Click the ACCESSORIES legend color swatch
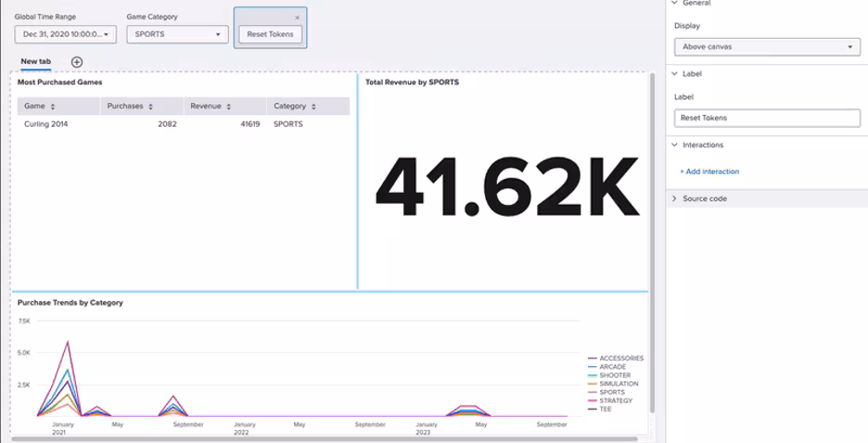Screen dimensions: 868x443 click(593, 359)
